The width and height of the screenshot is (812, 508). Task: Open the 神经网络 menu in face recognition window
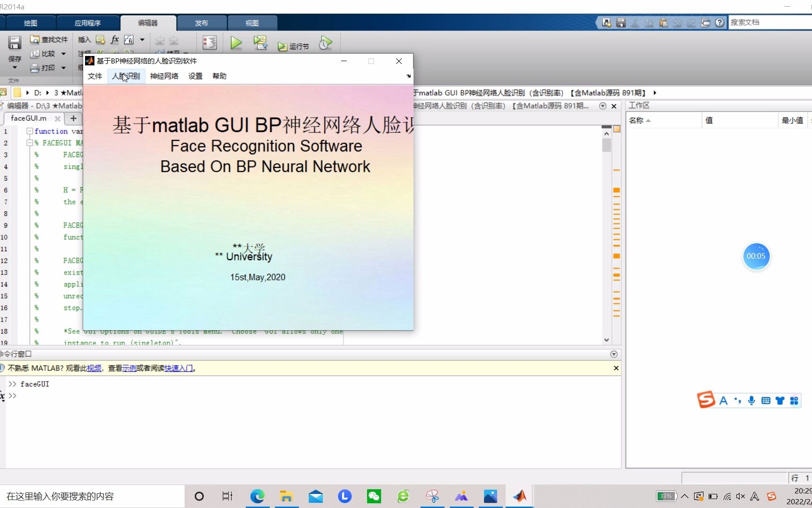pos(164,76)
